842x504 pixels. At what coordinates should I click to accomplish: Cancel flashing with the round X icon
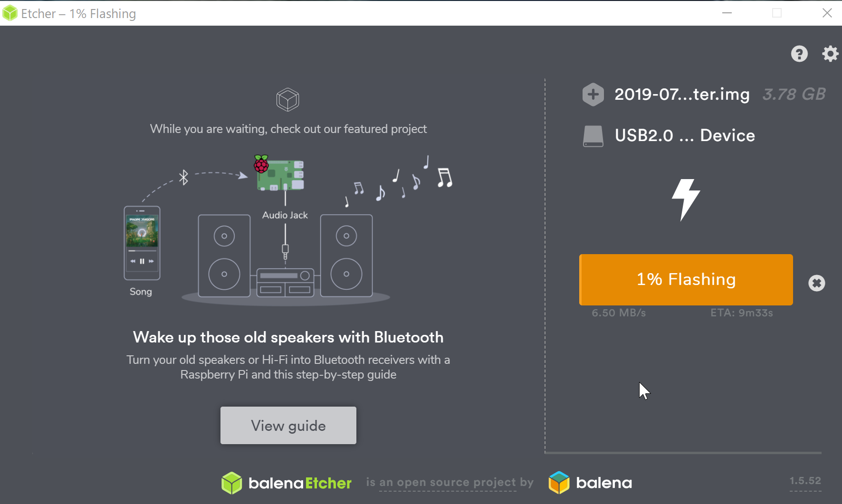click(817, 283)
